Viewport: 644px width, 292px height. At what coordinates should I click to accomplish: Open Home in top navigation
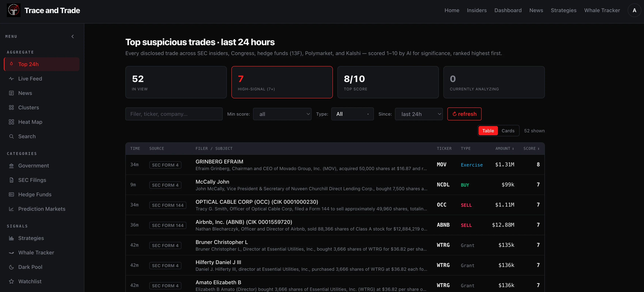click(452, 10)
